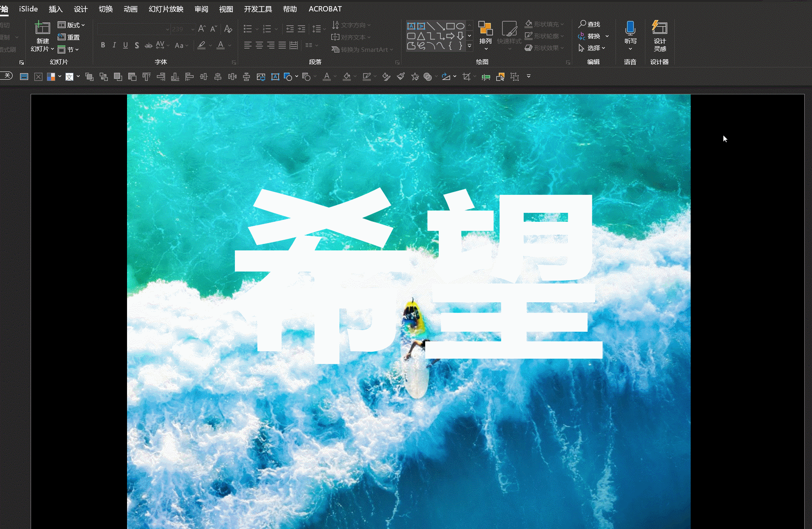
Task: Click the New Slide (新建幻灯片) icon
Action: 42,29
